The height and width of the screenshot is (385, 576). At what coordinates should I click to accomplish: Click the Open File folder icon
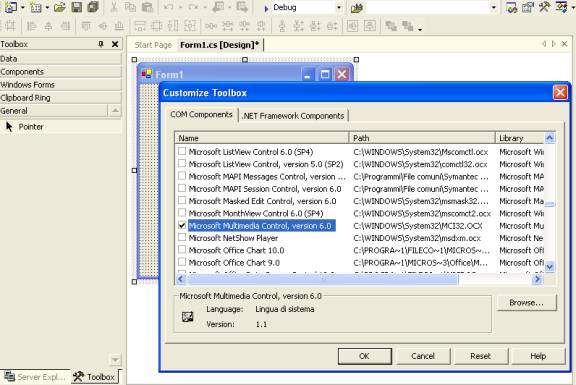click(60, 7)
